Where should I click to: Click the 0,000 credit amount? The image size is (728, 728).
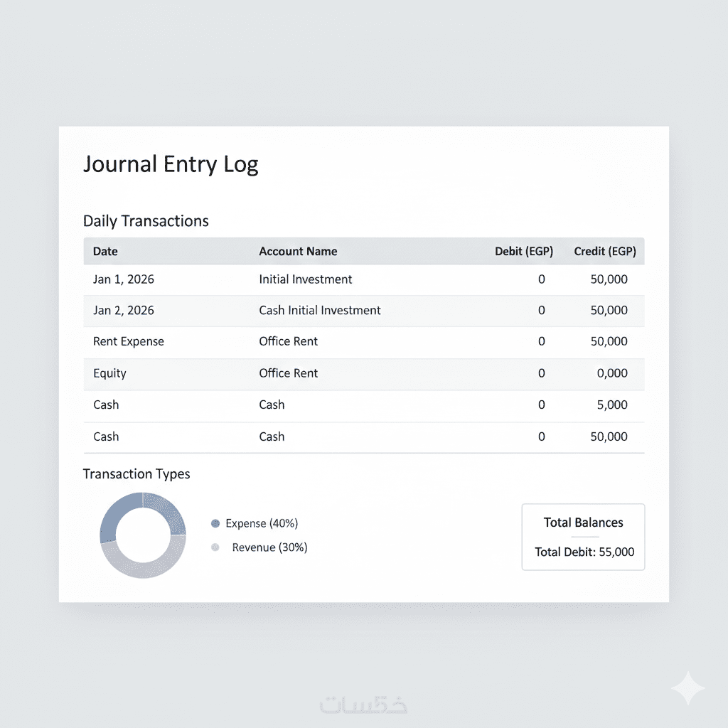(x=612, y=373)
